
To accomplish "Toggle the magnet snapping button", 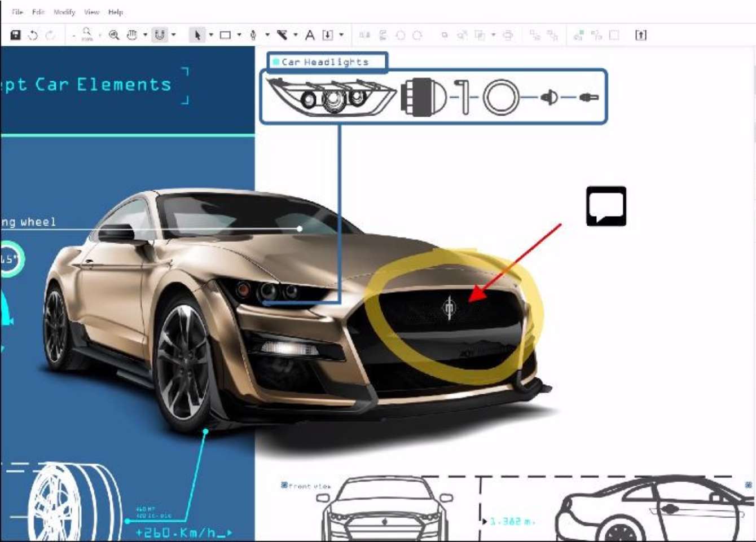I will (x=160, y=35).
